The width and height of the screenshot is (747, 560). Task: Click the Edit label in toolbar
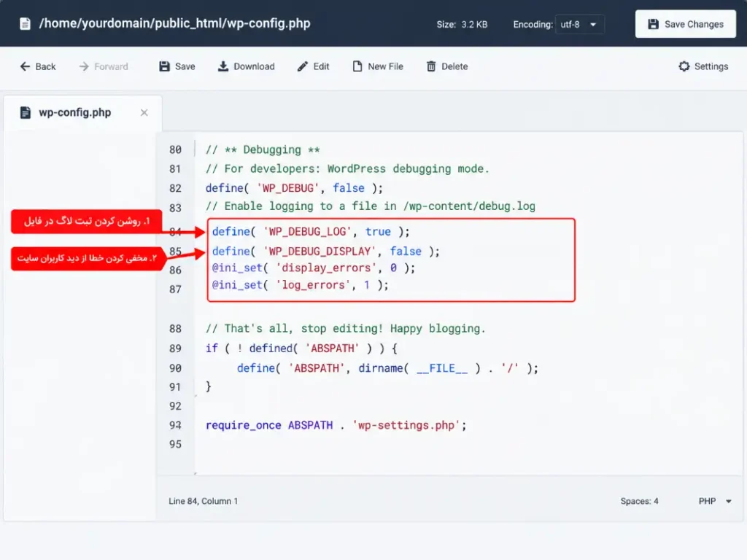pyautogui.click(x=321, y=66)
